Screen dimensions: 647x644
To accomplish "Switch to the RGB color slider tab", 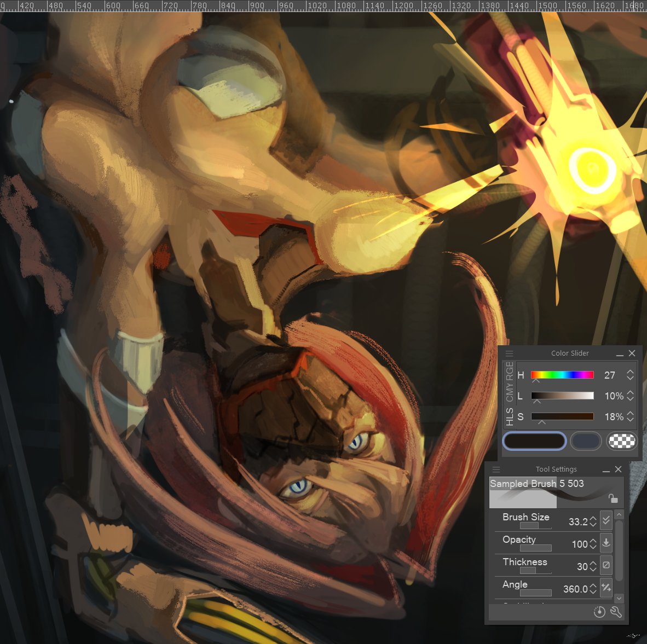I will [510, 371].
